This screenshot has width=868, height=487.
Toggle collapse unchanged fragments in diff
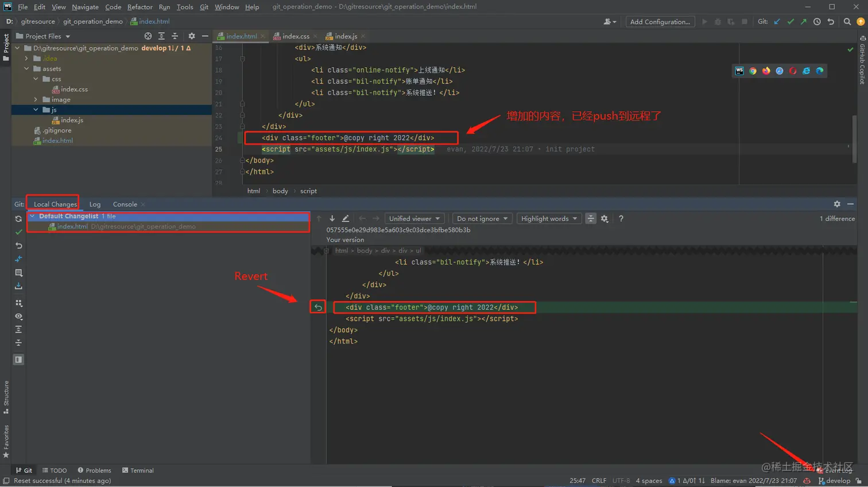[x=591, y=219]
